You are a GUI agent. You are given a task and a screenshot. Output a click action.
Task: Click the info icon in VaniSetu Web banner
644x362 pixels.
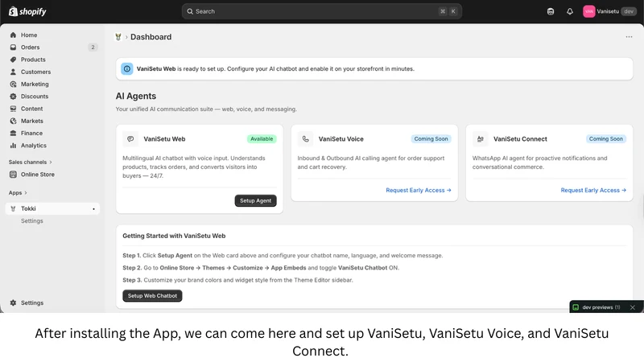click(127, 69)
